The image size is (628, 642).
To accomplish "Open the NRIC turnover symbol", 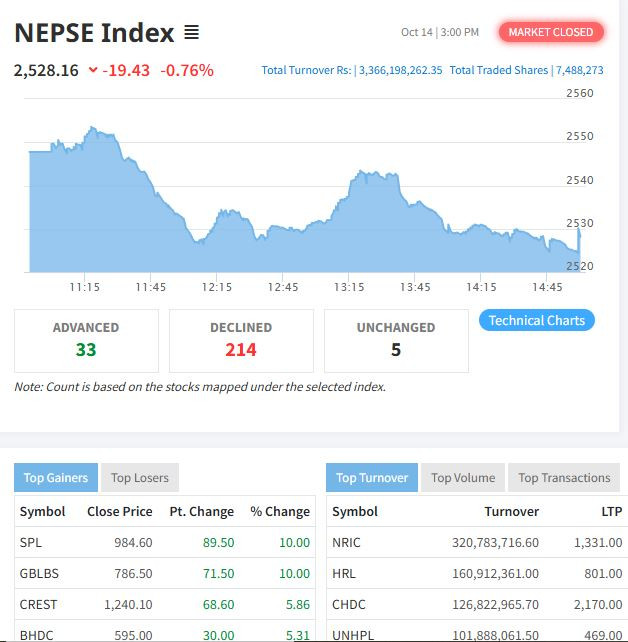I will [346, 542].
